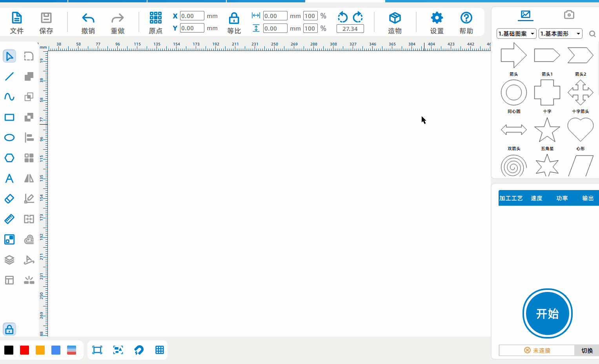
Task: Click the X position input field
Action: click(x=192, y=16)
